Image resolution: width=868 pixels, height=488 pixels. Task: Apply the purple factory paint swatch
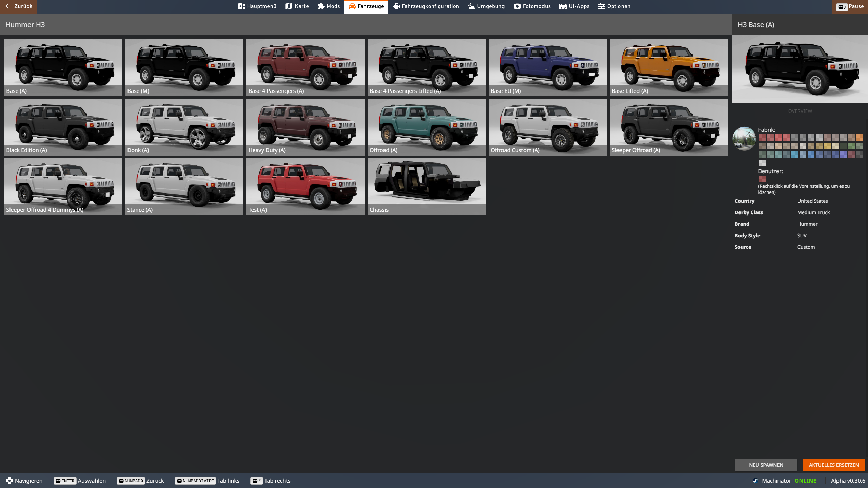point(844,155)
